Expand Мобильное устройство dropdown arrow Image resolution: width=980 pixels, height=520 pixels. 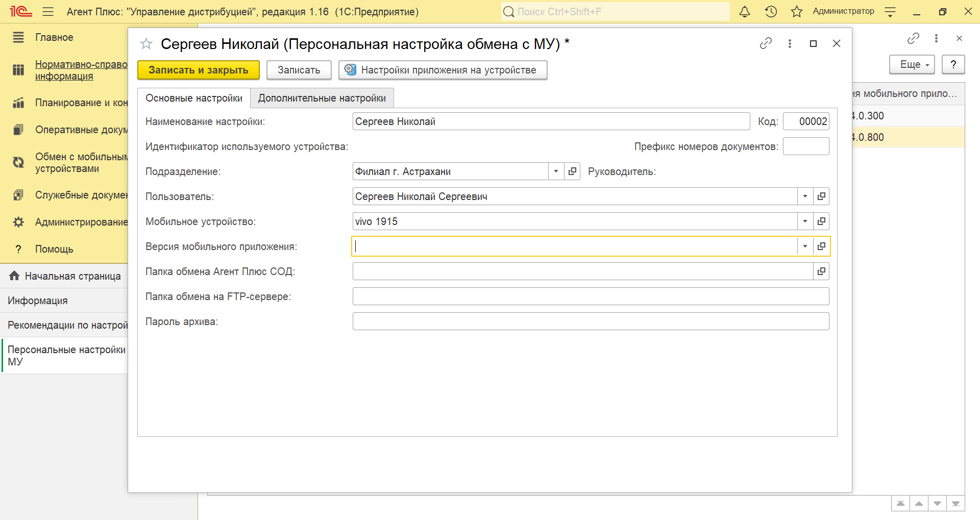805,221
